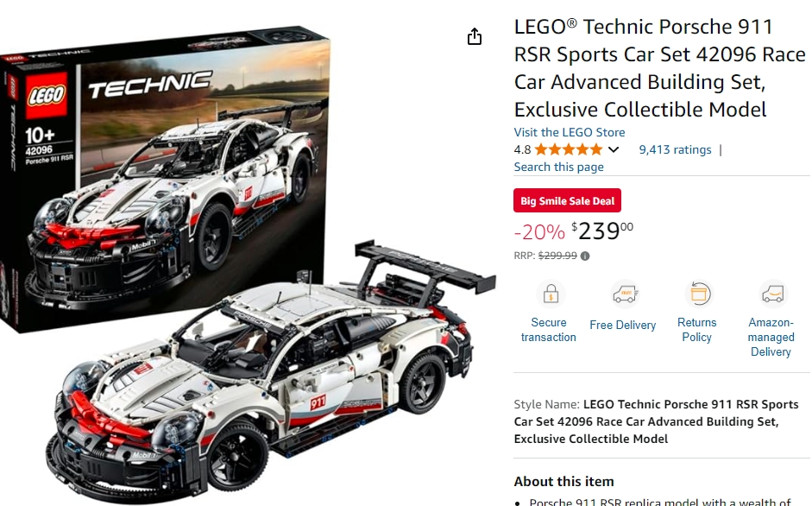This screenshot has width=812, height=506.
Task: Click the Amazon-managed Delivery truck icon
Action: click(x=772, y=294)
